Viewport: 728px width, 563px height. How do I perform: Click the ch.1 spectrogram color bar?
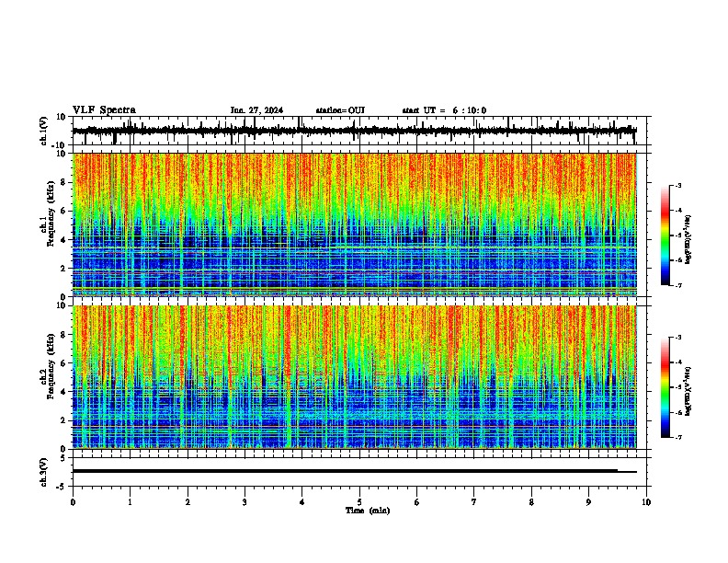tap(665, 236)
